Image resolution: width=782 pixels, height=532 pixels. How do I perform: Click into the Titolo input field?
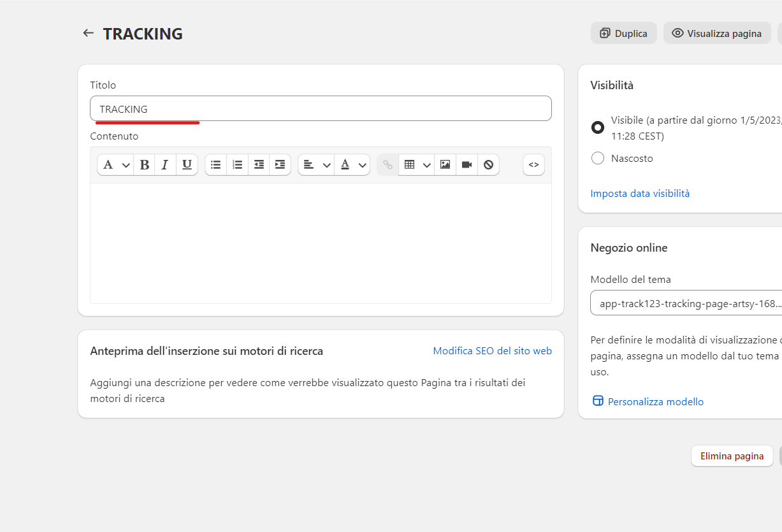[x=321, y=109]
